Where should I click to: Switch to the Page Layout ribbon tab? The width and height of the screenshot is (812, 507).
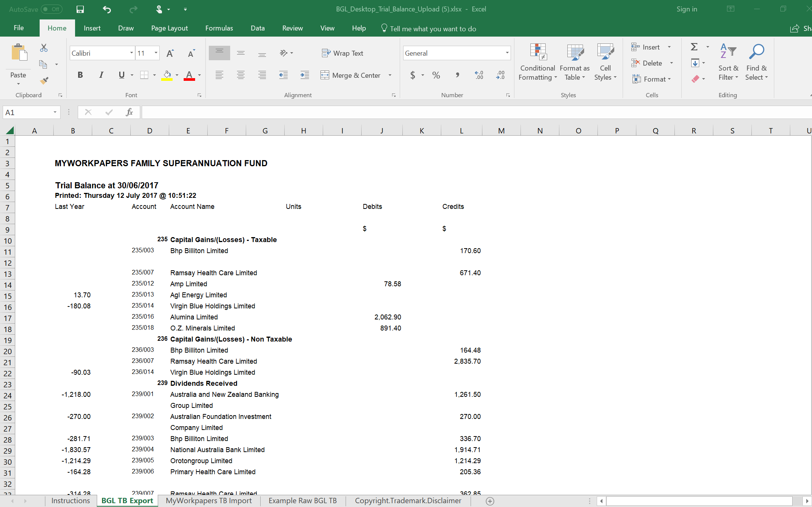pos(170,28)
